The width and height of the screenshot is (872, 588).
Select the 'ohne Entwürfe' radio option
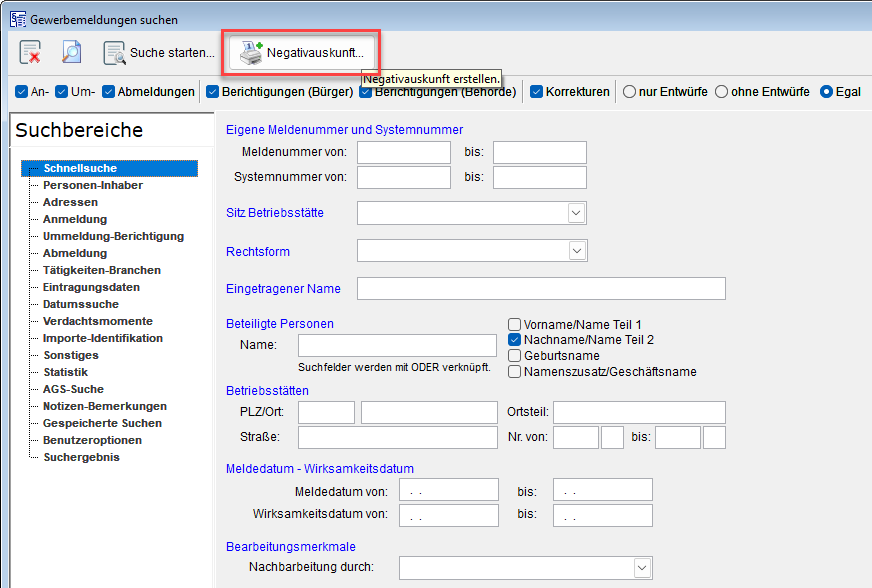[x=721, y=92]
